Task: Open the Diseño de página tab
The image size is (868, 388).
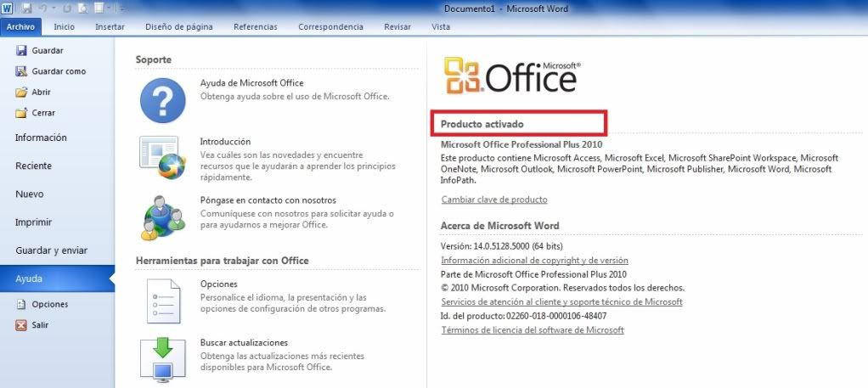Action: pyautogui.click(x=179, y=26)
